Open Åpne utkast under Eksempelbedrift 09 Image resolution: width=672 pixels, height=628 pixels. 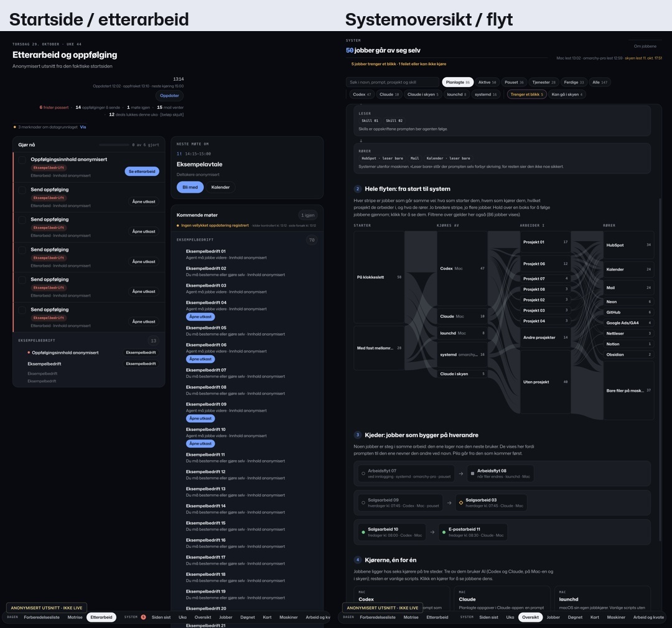[x=200, y=418]
